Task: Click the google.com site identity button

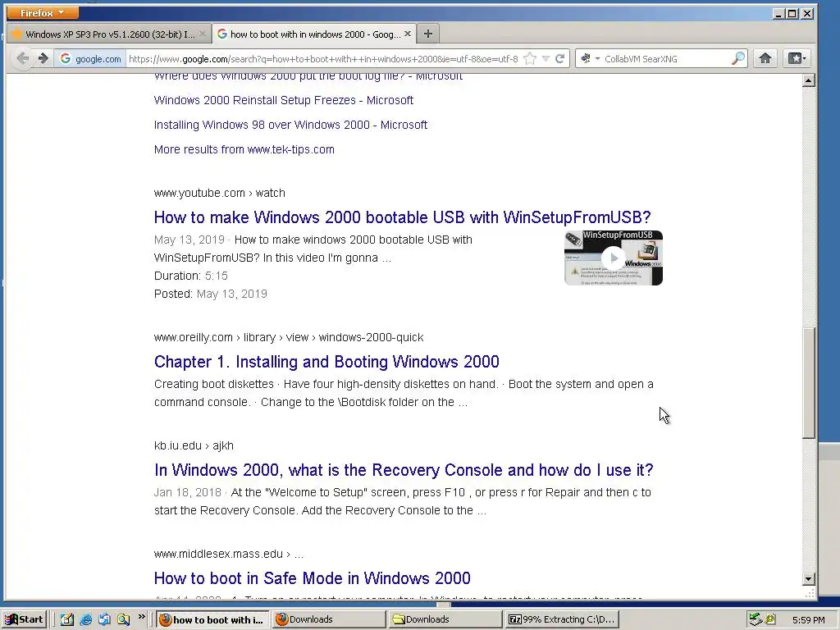Action: 90,59
